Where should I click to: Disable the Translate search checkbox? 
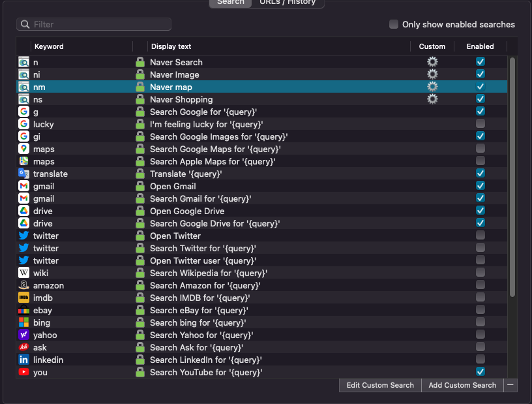[x=480, y=174]
